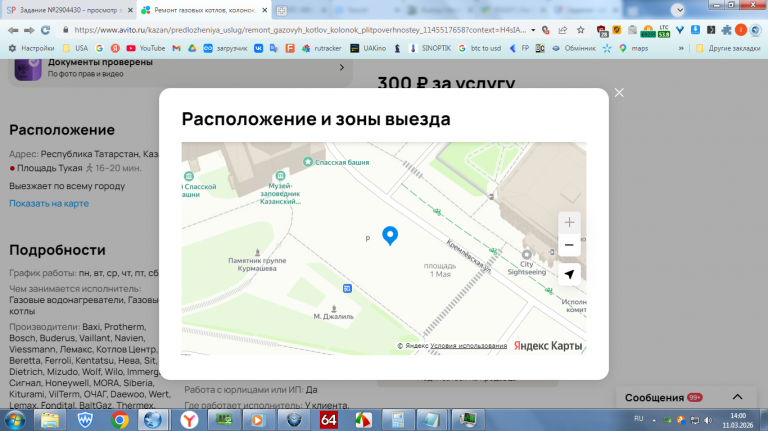
Task: Open the Windows Start menu
Action: coord(15,420)
